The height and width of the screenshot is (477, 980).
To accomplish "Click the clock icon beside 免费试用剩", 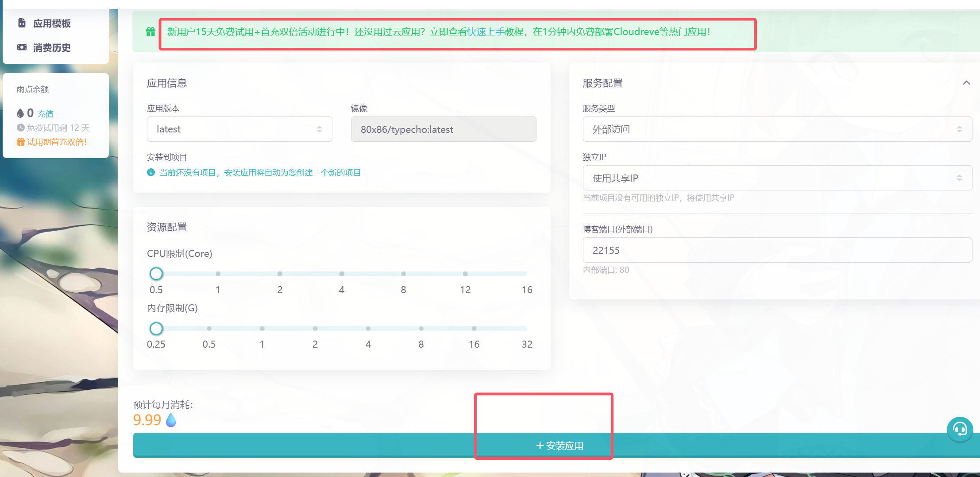I will click(x=20, y=128).
